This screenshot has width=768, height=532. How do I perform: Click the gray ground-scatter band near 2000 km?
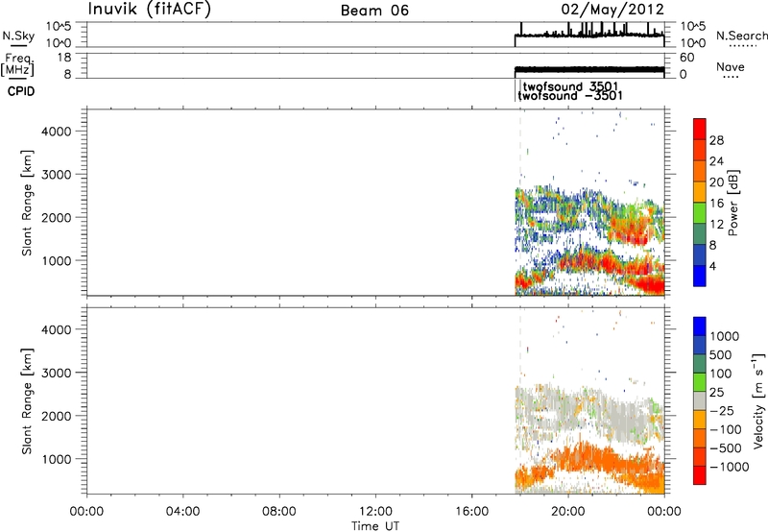pyautogui.click(x=588, y=412)
